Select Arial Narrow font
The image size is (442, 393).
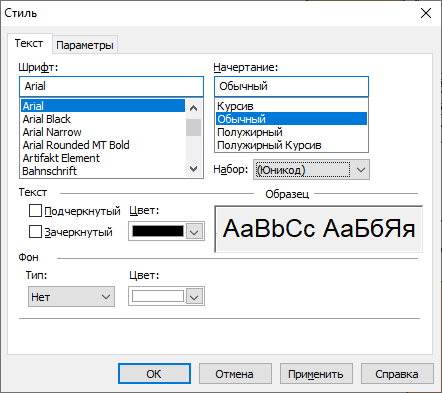click(103, 132)
